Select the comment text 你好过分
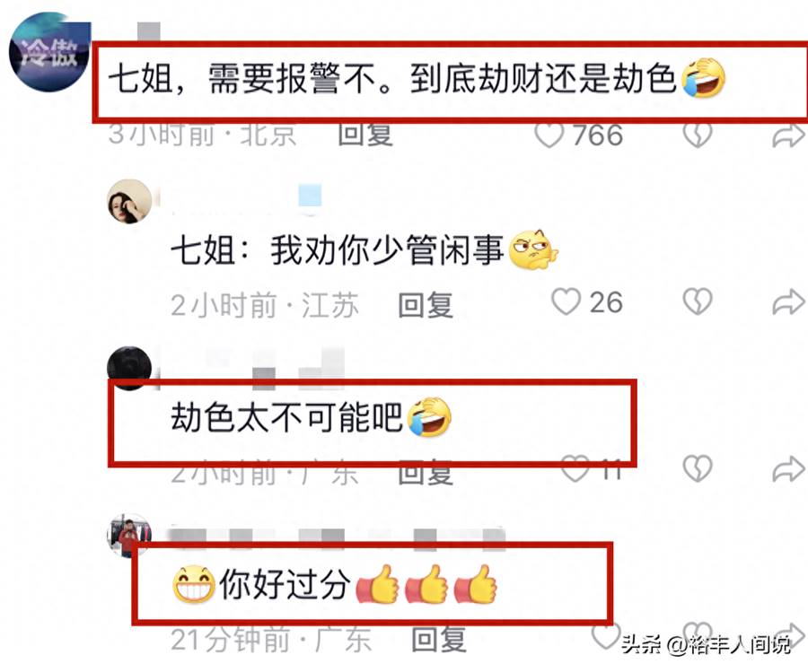This screenshot has width=808, height=672. click(285, 584)
